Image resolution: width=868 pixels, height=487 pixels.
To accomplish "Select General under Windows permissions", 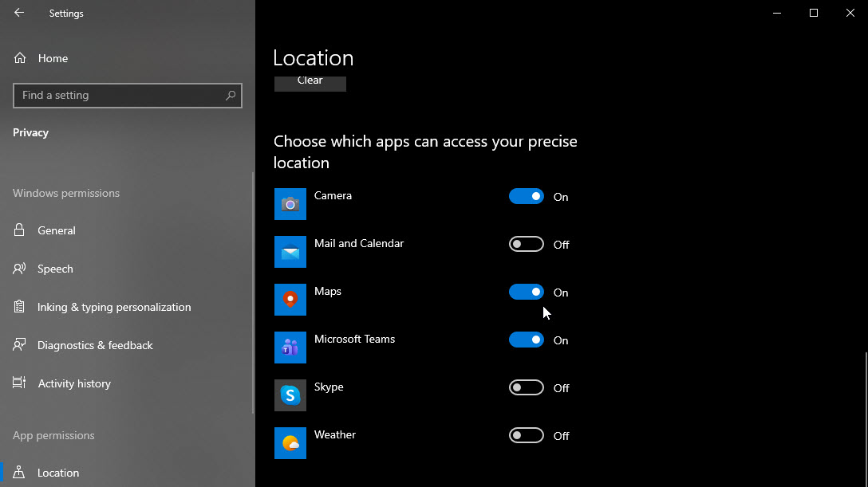I will [57, 230].
